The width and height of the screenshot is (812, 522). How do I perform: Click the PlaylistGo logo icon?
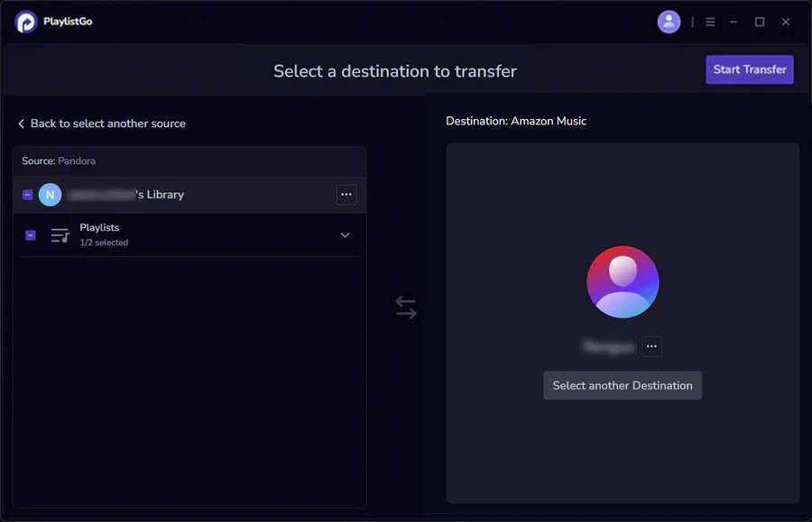point(26,22)
